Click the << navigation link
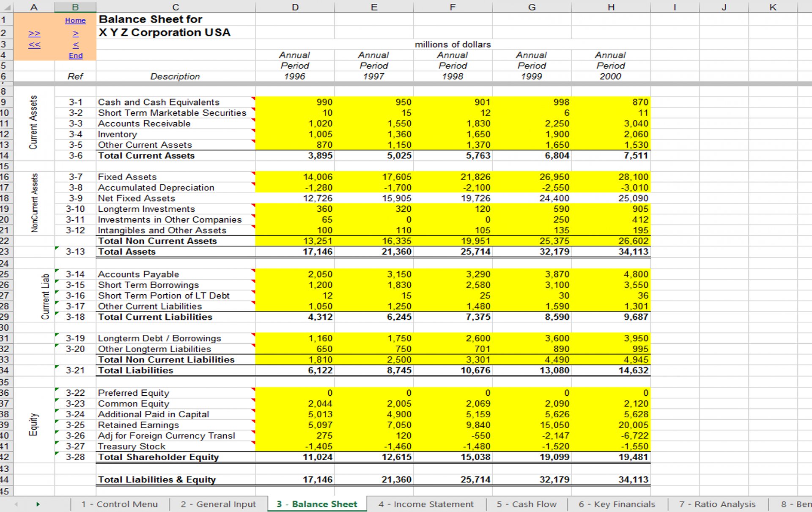This screenshot has height=512, width=812. 34,45
